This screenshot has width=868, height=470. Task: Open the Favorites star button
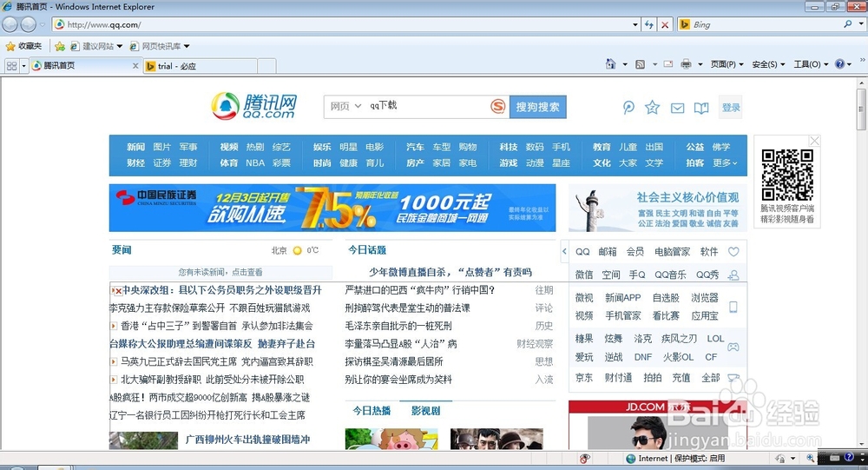[x=10, y=46]
